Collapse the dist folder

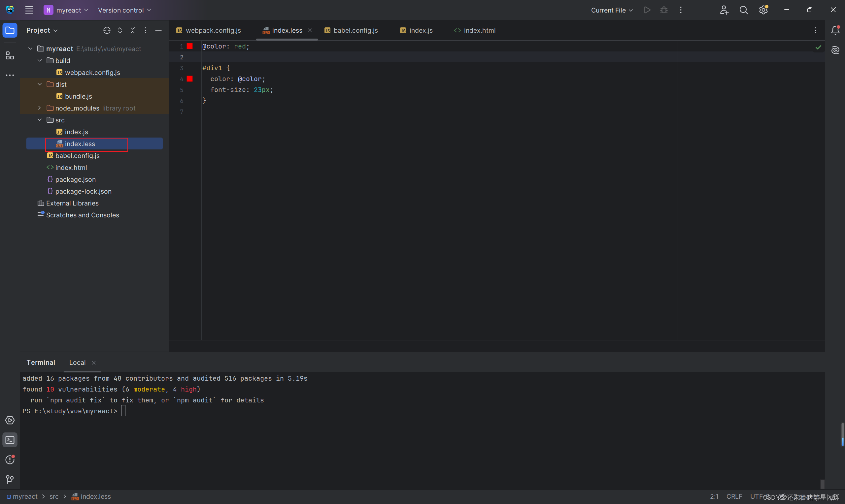click(x=39, y=84)
